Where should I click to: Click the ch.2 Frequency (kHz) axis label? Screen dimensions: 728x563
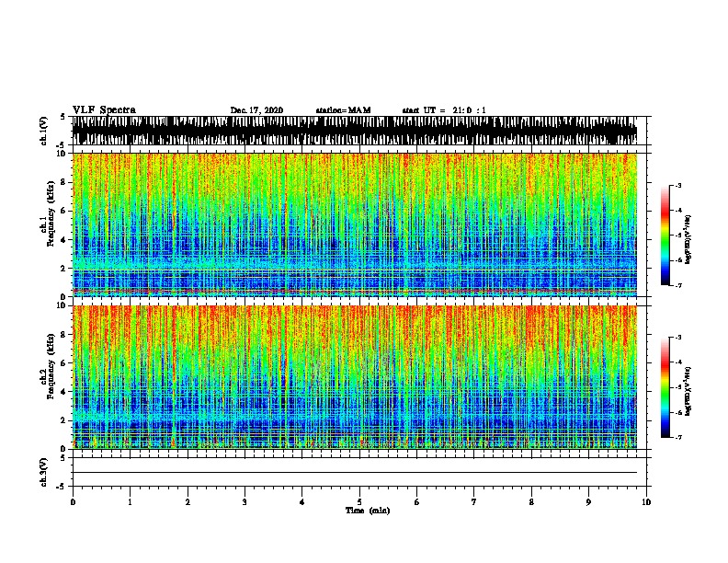pos(47,366)
